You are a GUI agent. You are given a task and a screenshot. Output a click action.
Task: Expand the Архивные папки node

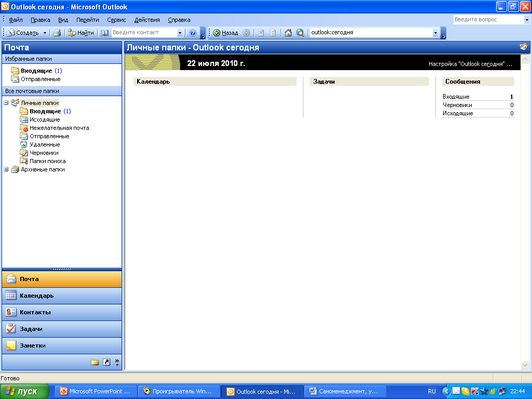[x=6, y=169]
